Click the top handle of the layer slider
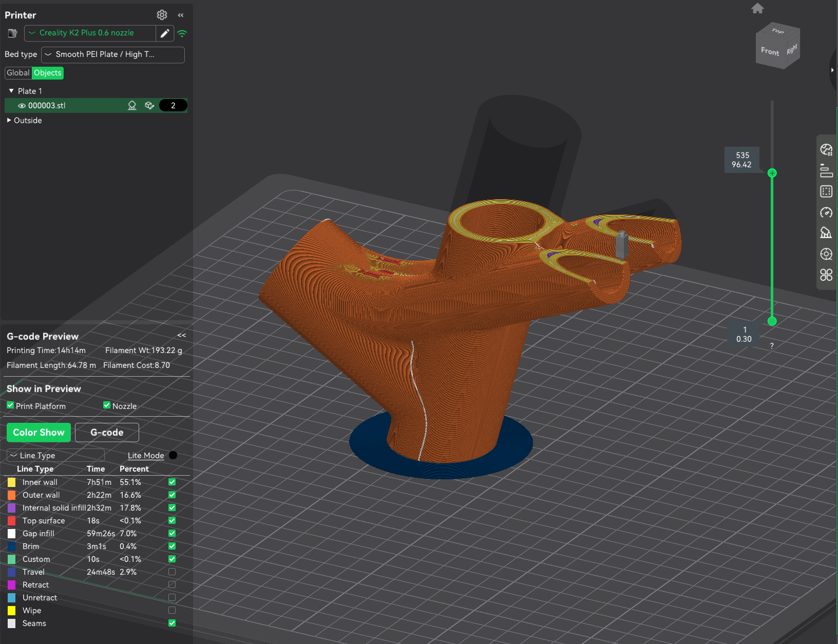 (772, 173)
